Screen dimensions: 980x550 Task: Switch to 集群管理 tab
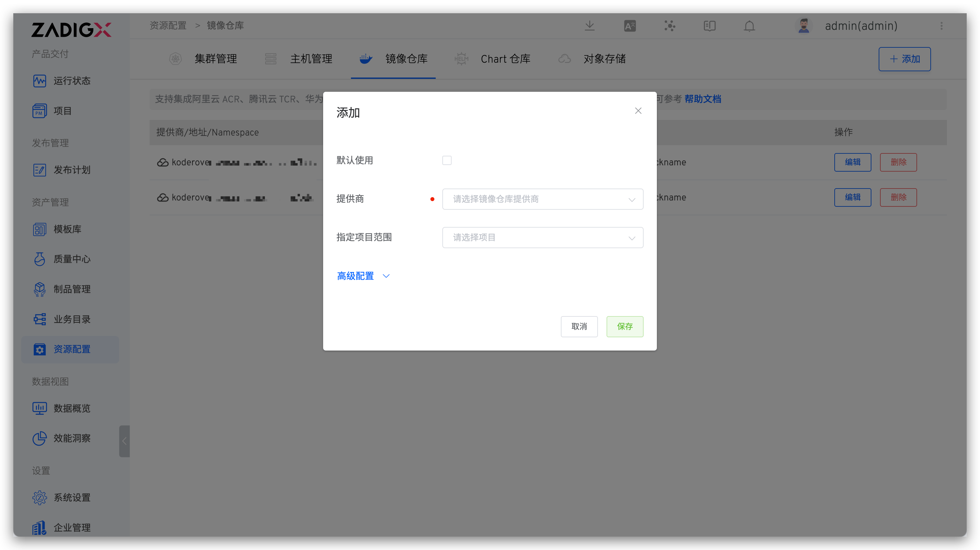coord(203,59)
